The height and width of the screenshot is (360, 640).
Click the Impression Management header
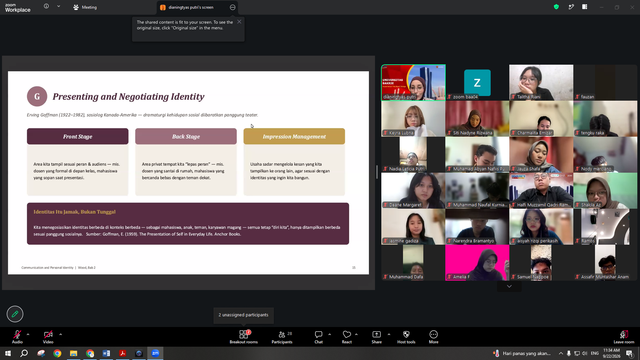pyautogui.click(x=294, y=136)
